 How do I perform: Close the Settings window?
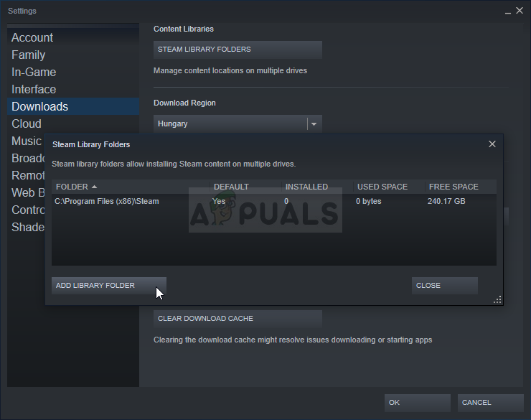[520, 11]
